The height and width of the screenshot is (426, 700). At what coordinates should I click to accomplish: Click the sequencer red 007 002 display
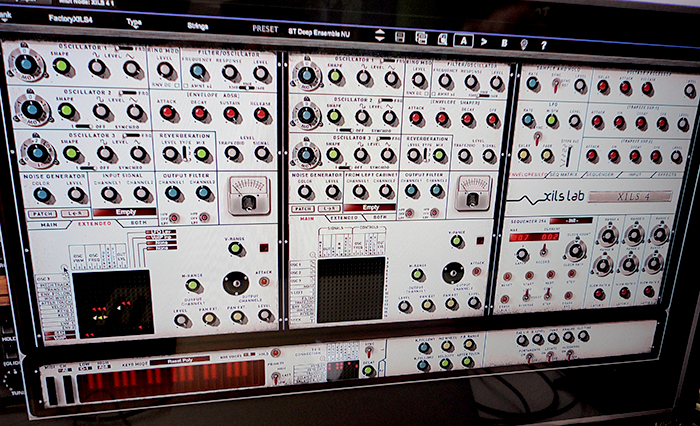pos(534,236)
